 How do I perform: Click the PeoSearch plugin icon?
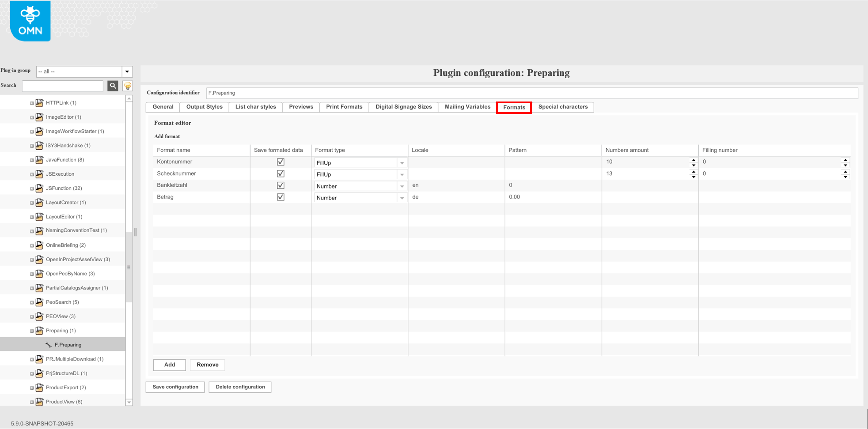(39, 302)
